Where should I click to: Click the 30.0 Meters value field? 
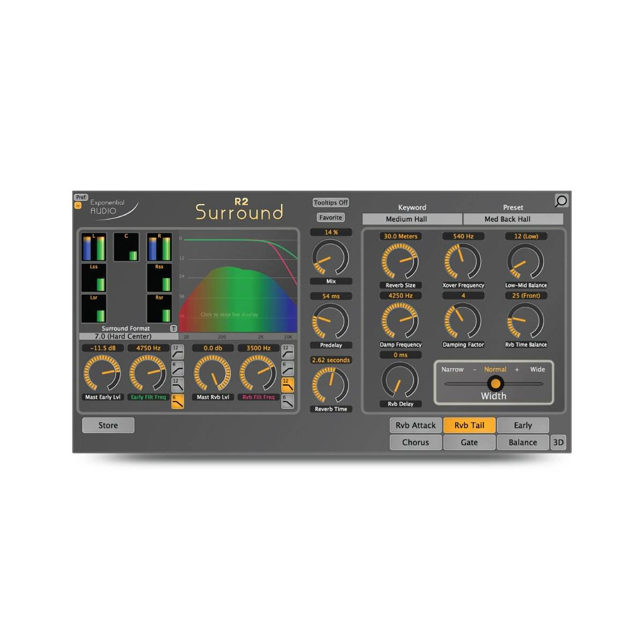coord(400,236)
